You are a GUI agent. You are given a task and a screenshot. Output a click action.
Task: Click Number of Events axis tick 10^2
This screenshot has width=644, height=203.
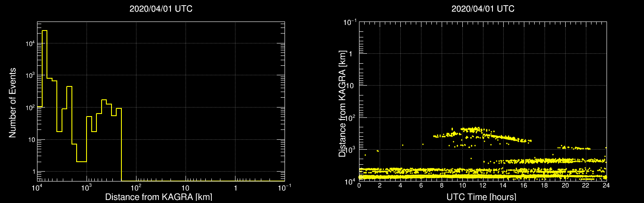pos(29,108)
